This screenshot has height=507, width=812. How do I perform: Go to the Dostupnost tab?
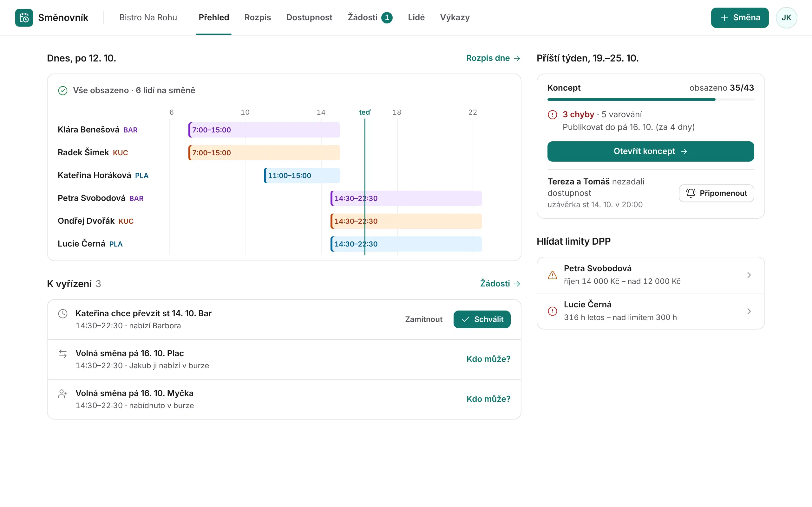pyautogui.click(x=309, y=17)
